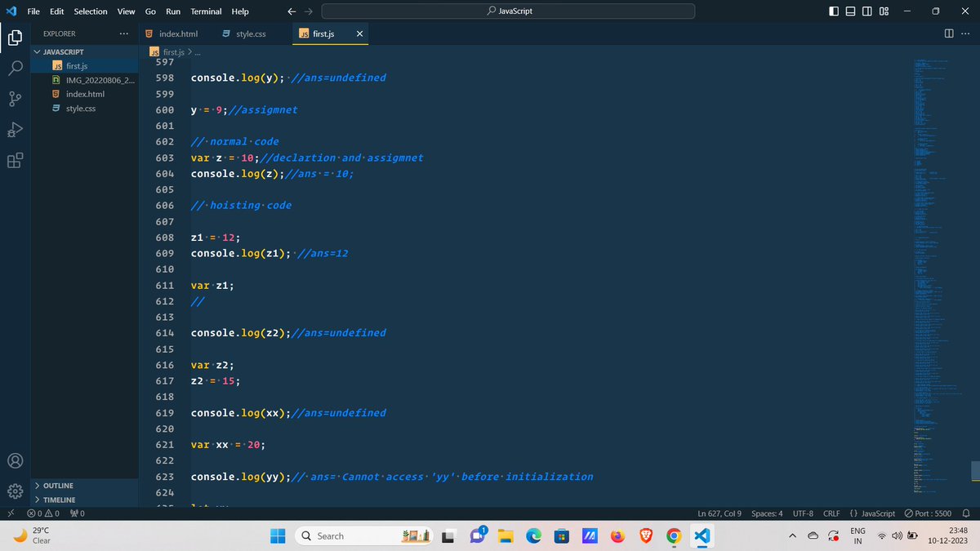980x551 pixels.
Task: Open Microsoft Edge from the taskbar
Action: click(x=533, y=535)
